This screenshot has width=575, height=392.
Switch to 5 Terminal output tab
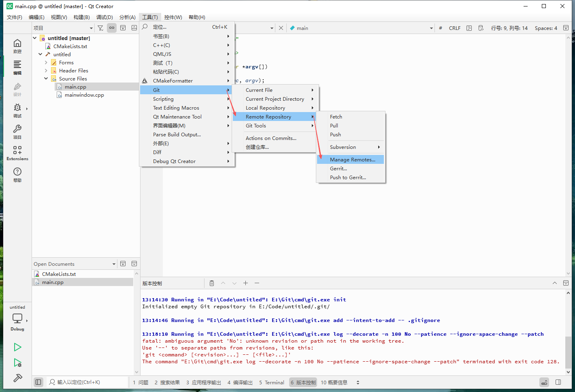(x=272, y=382)
